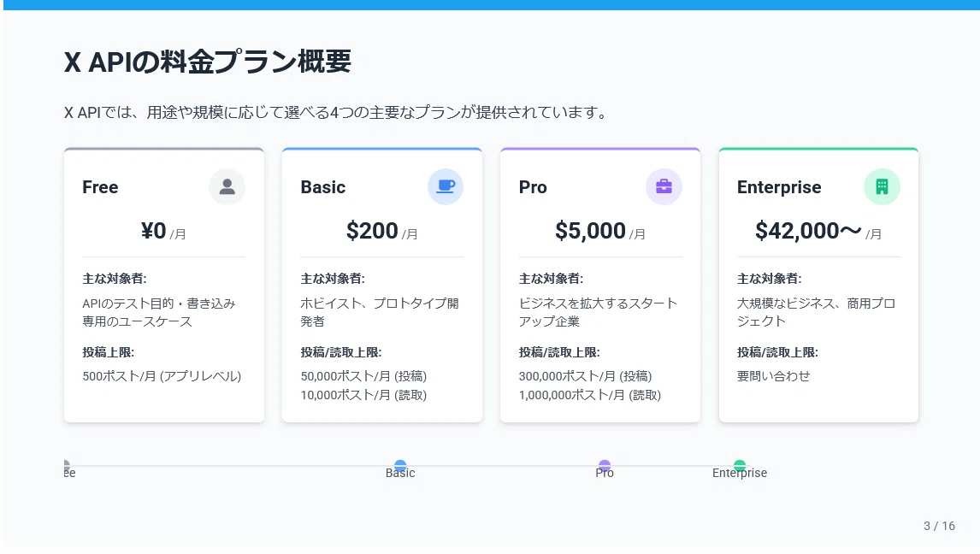Click 10,000ポスト/月 (読取) text
Viewport: 980px width, 554px height.
coord(363,395)
